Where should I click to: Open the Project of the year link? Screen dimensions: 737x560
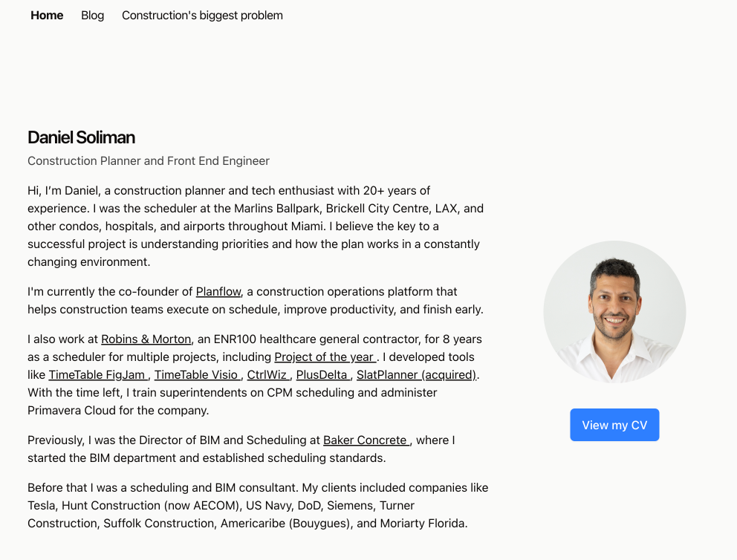click(325, 357)
